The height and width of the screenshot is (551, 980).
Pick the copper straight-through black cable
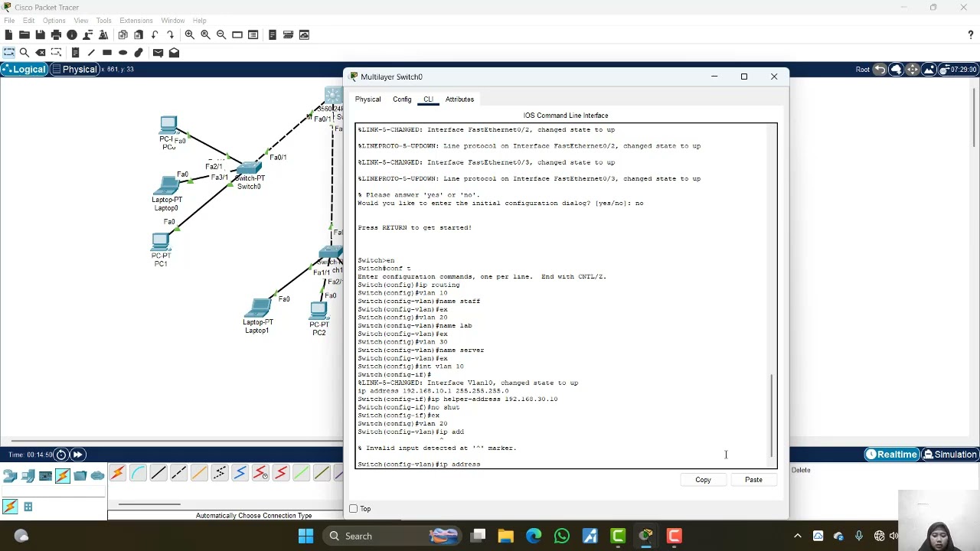158,474
